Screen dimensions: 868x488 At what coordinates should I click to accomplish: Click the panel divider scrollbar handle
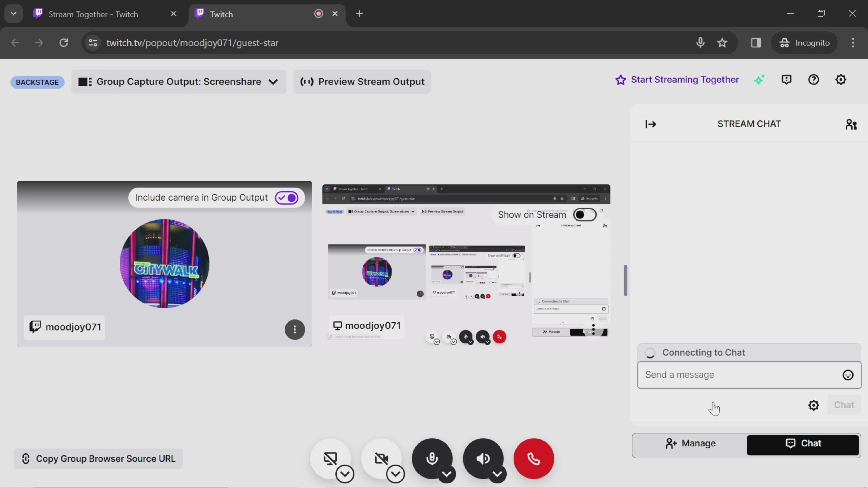pyautogui.click(x=625, y=280)
